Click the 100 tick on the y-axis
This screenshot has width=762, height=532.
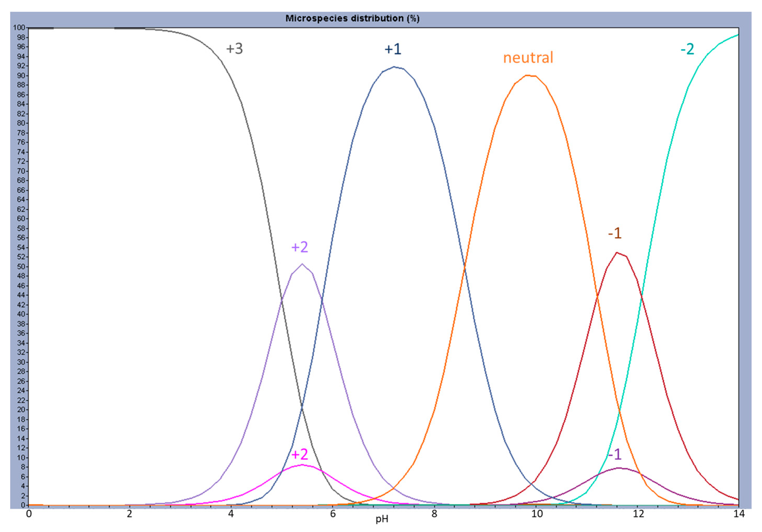19,28
